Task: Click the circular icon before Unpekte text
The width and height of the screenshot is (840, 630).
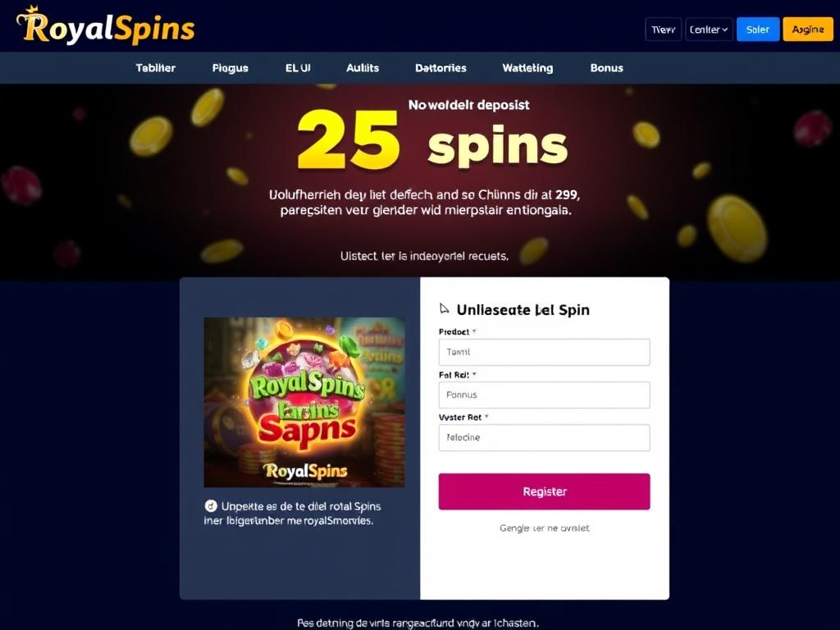Action: tap(211, 505)
